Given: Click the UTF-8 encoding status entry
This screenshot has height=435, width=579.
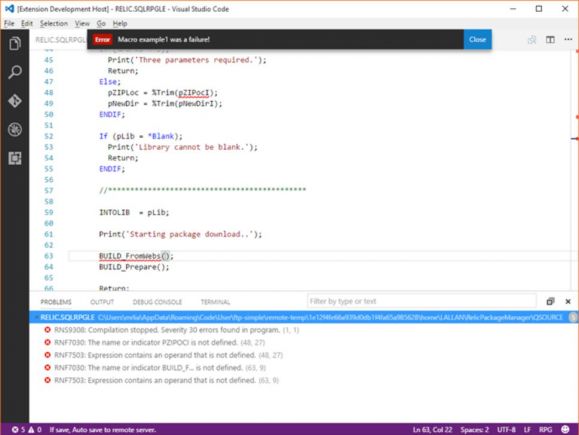Looking at the screenshot, I should pos(506,429).
